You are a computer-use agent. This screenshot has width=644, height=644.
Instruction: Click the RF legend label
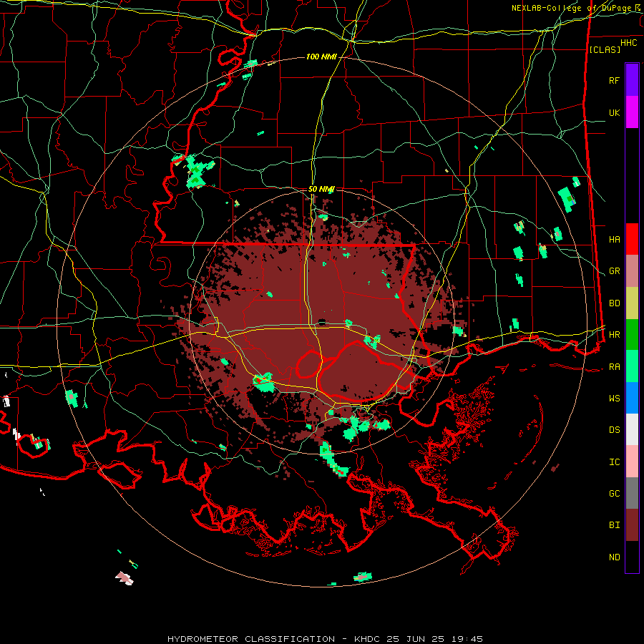click(x=615, y=80)
